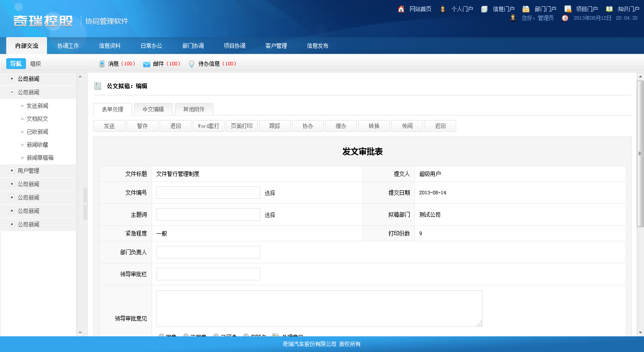Screen dimensions: 644x352
Task: Switch to the 客户管理 main menu
Action: coord(276,46)
